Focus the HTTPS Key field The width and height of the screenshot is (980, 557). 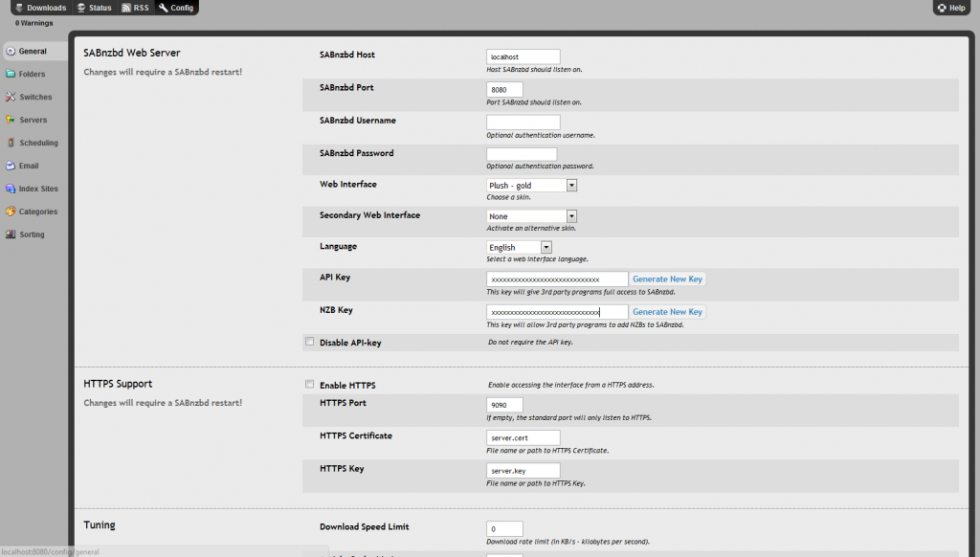523,470
